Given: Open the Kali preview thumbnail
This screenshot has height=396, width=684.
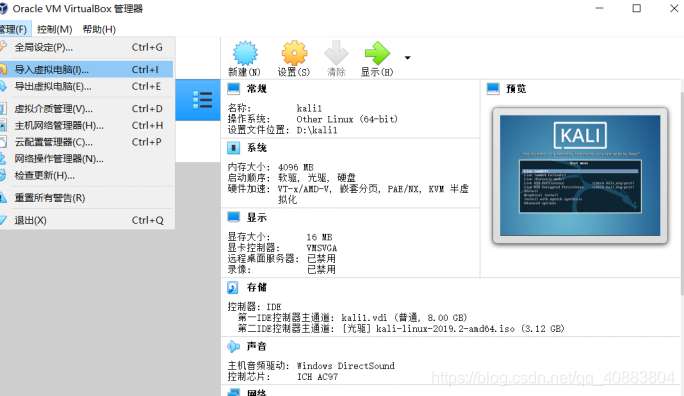Looking at the screenshot, I should tap(580, 175).
